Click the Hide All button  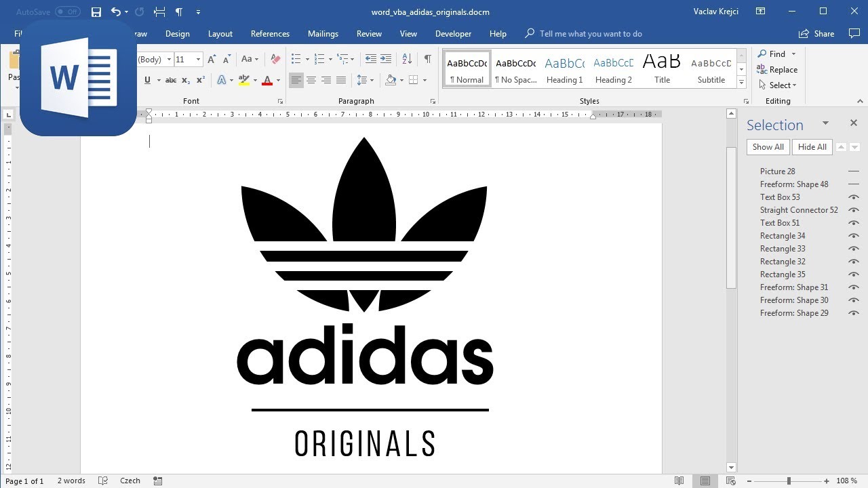[x=812, y=147]
